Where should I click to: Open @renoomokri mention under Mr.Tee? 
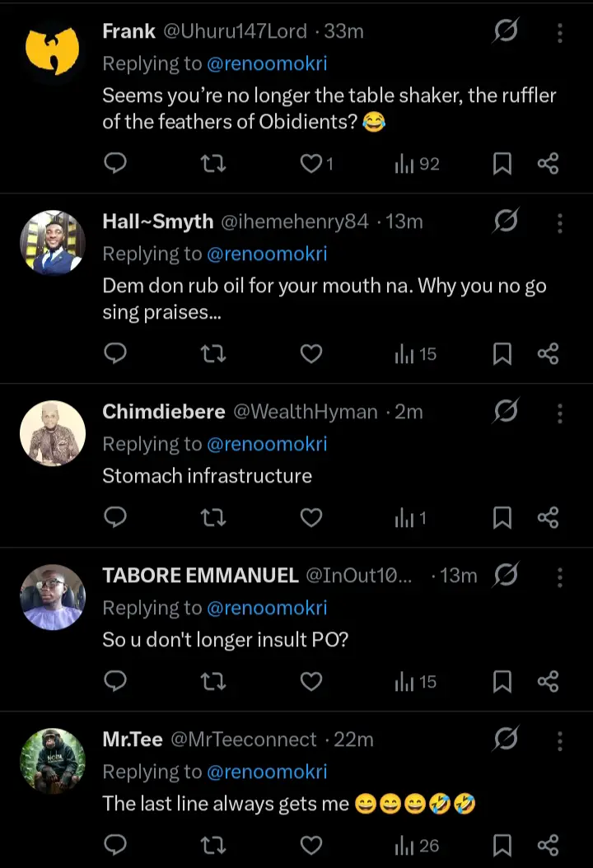click(x=267, y=772)
